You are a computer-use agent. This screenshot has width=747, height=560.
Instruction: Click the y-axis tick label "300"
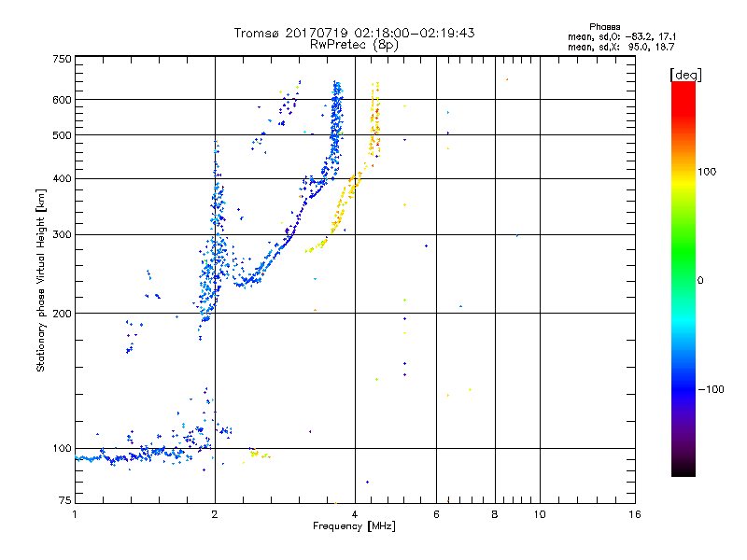coord(62,235)
